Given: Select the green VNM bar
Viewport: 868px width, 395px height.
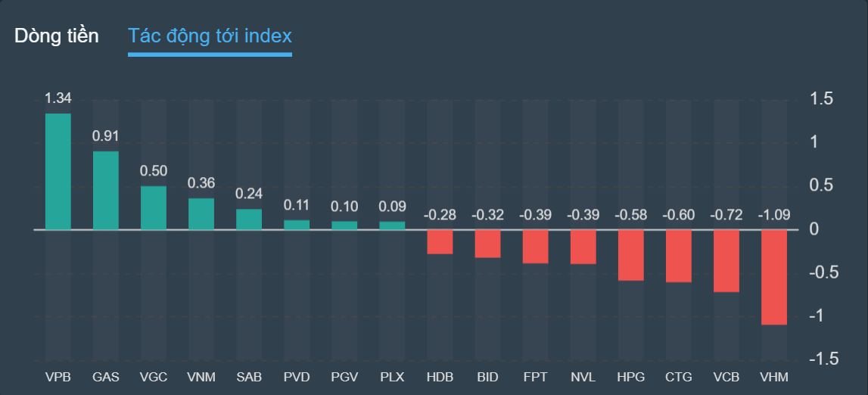Looking at the screenshot, I should 201,213.
